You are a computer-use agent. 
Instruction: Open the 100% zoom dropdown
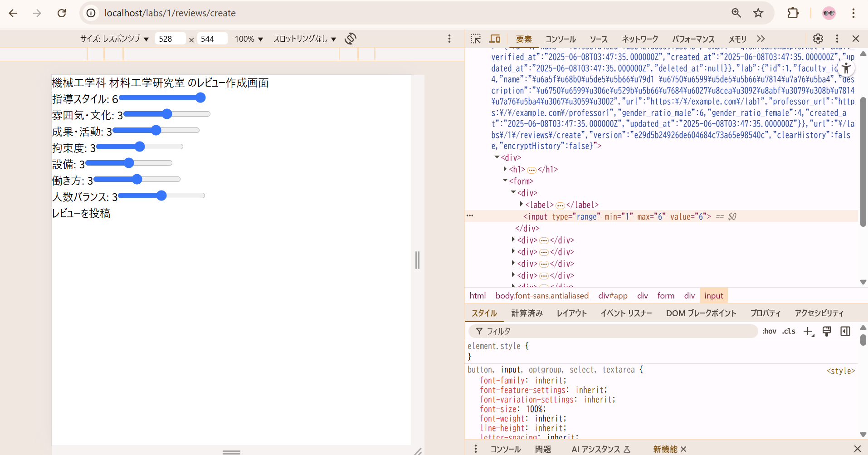(x=249, y=39)
